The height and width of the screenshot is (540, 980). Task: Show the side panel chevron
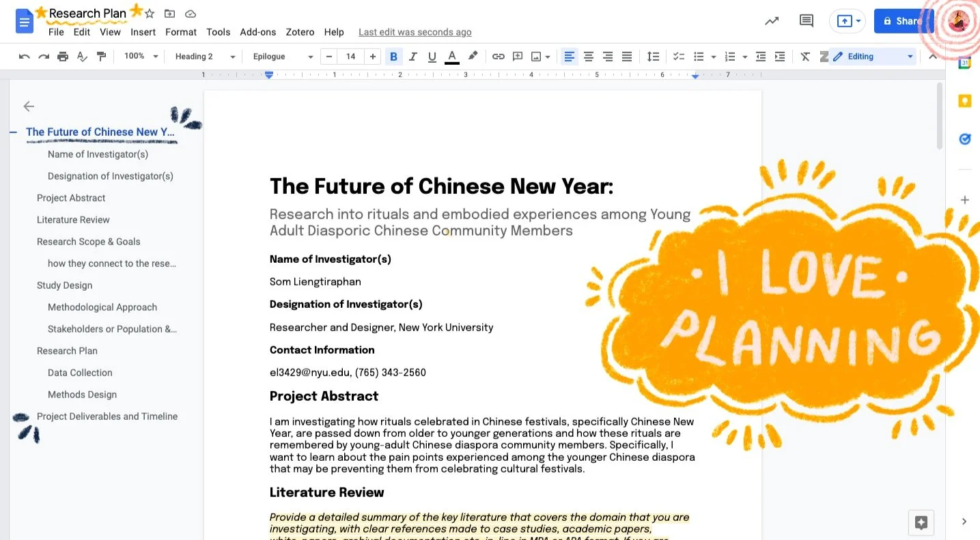pos(964,522)
